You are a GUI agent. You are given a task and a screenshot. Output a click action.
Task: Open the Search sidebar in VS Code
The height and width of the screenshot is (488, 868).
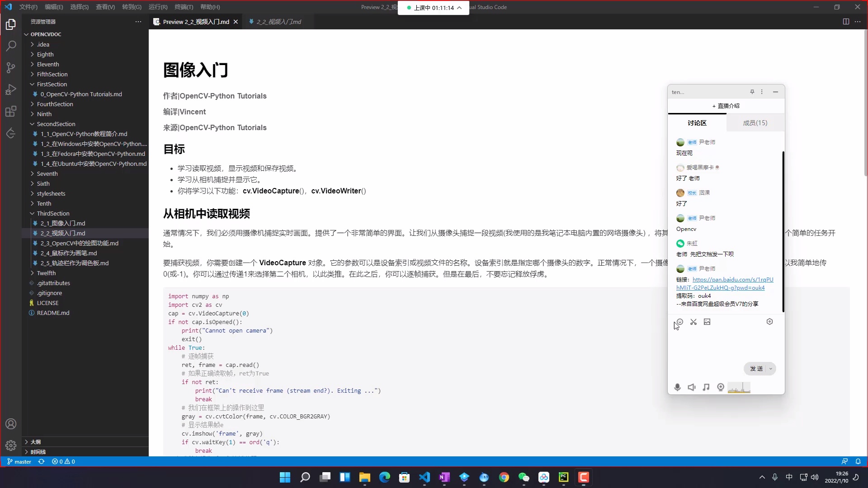pos(11,46)
